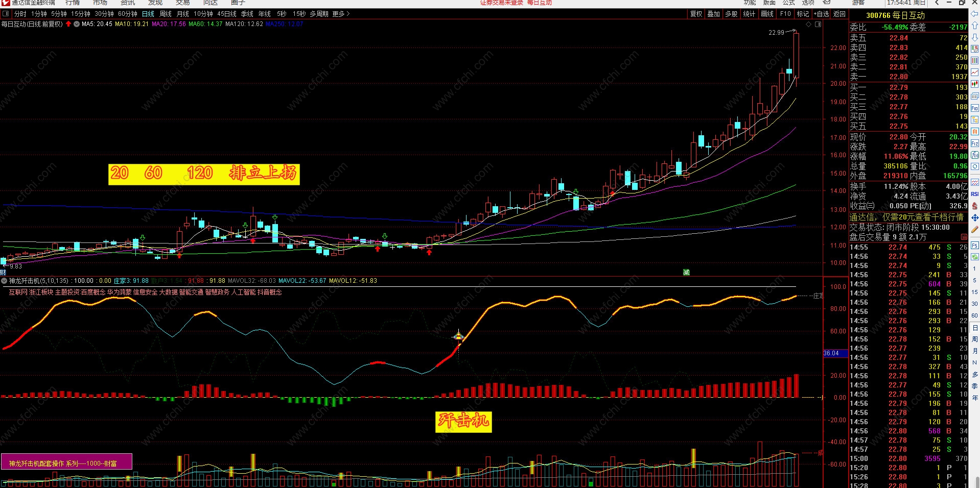Click the 神龙歼击机配套操作 magenta banner
The height and width of the screenshot is (488, 980).
pyautogui.click(x=66, y=461)
